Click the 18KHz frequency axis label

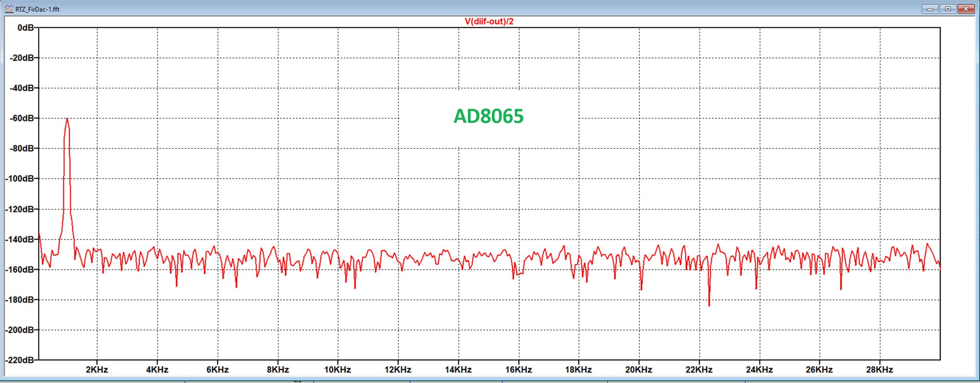pos(579,370)
